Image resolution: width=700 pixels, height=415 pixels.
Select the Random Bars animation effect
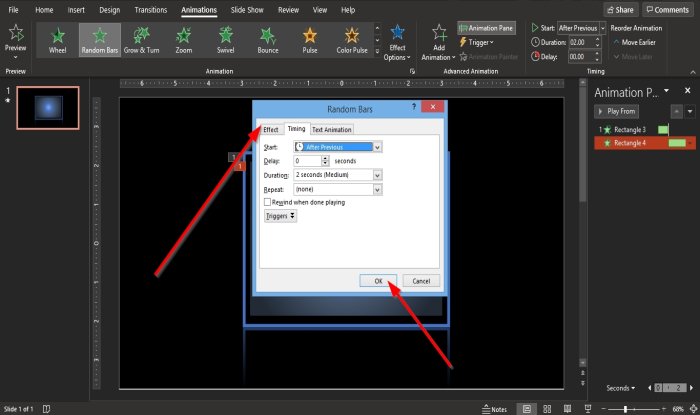point(100,40)
